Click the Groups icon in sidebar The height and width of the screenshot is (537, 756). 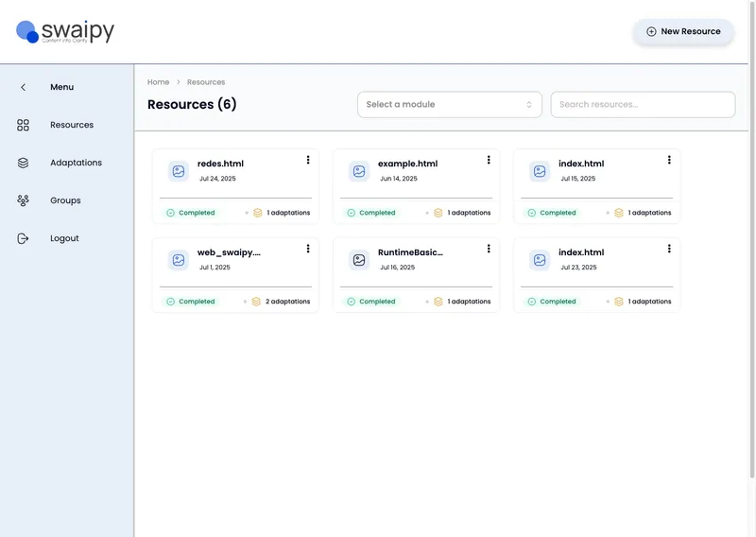(24, 200)
